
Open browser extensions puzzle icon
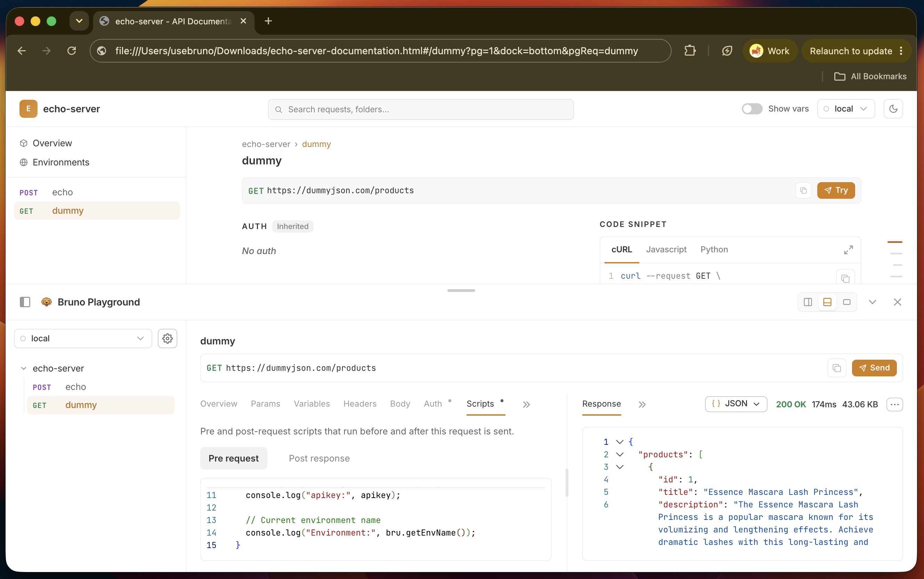[690, 51]
